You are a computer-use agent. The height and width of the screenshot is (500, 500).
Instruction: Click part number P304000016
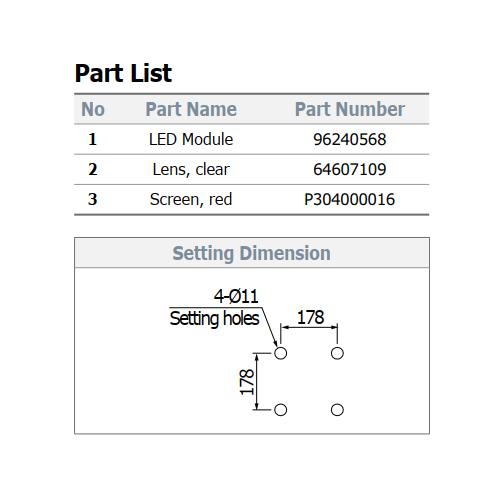pos(350,200)
